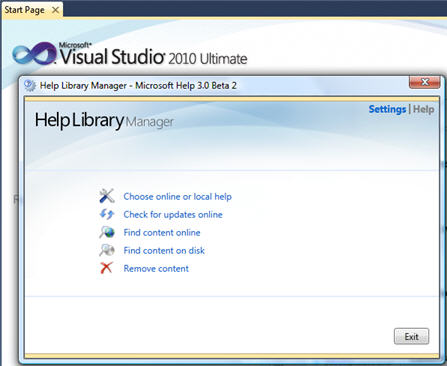The height and width of the screenshot is (366, 447).
Task: Click the refresh arrows icon for Check for updates
Action: (x=107, y=214)
